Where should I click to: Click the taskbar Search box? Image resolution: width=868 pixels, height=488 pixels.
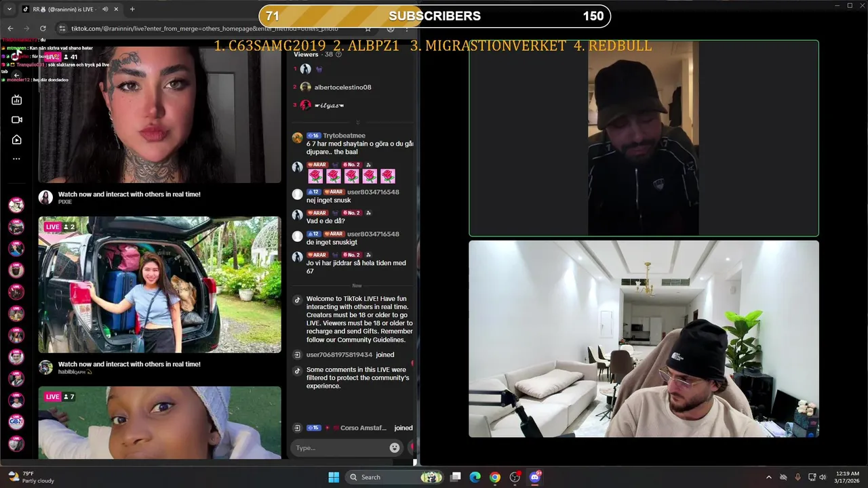[x=396, y=477]
